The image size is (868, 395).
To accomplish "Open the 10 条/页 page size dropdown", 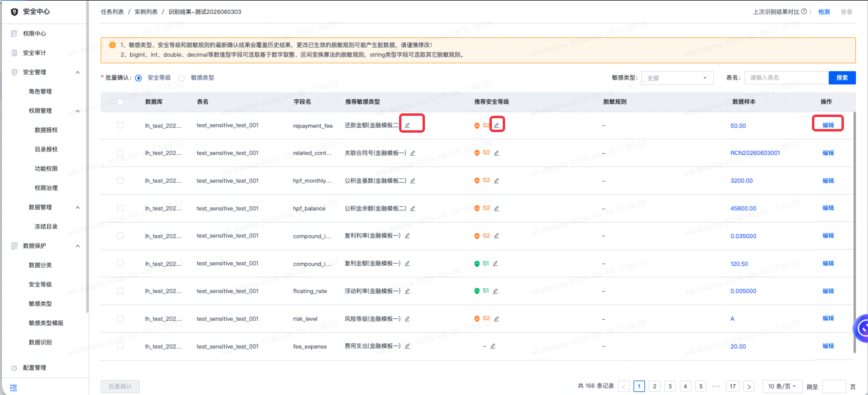I will coord(782,386).
